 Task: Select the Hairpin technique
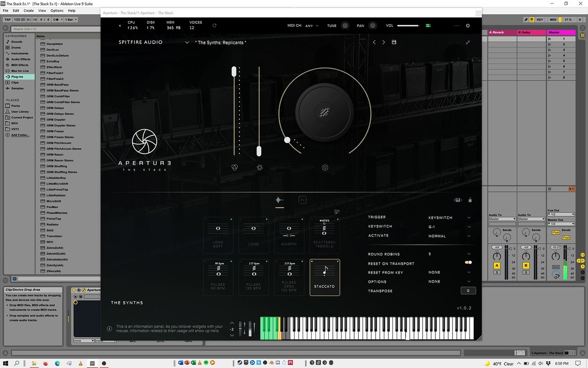point(289,235)
